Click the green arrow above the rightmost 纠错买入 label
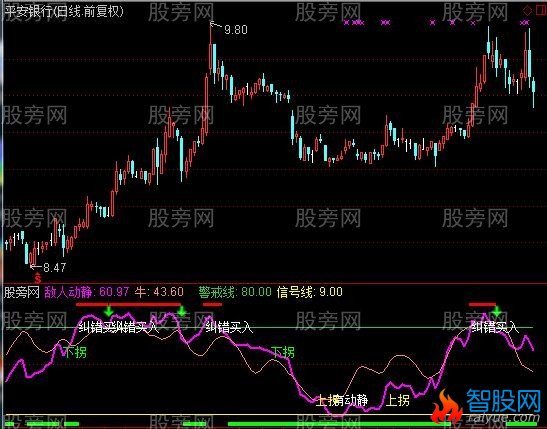 pos(496,311)
